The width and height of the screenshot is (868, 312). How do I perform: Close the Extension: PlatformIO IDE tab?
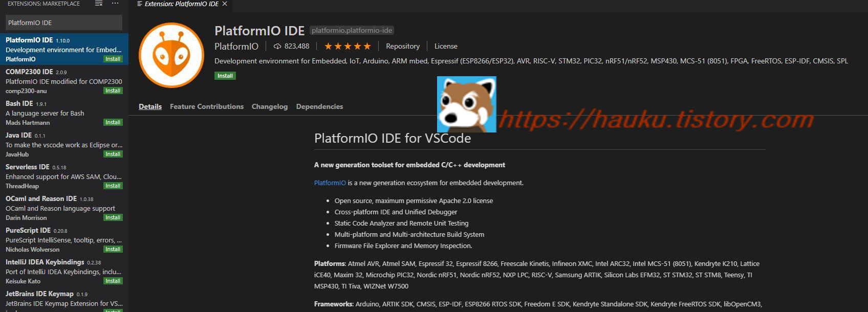tap(225, 4)
